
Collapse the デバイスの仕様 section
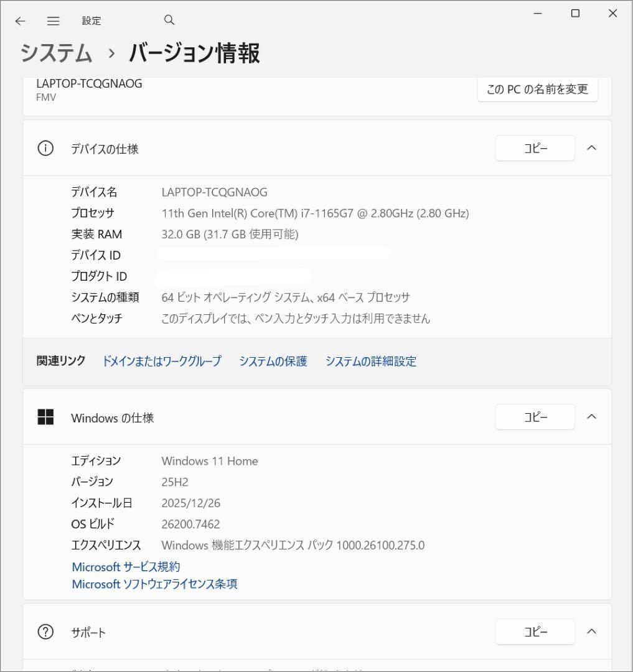tap(591, 148)
